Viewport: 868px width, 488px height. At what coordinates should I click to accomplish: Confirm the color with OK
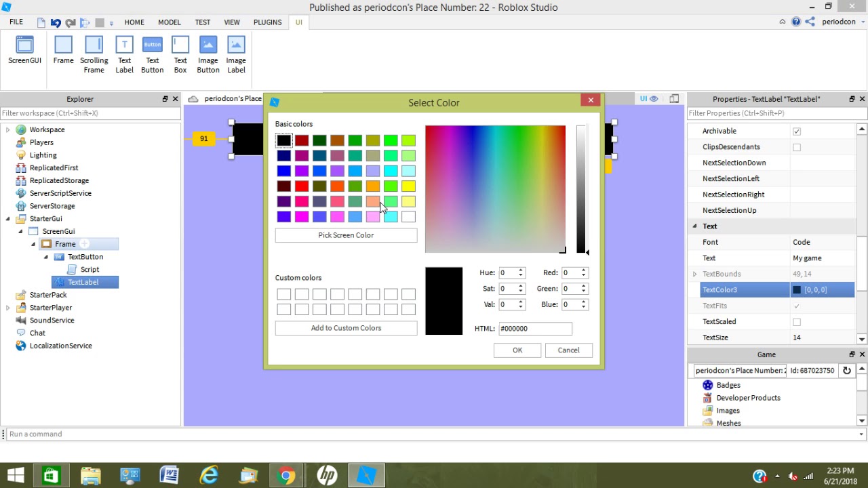click(517, 350)
